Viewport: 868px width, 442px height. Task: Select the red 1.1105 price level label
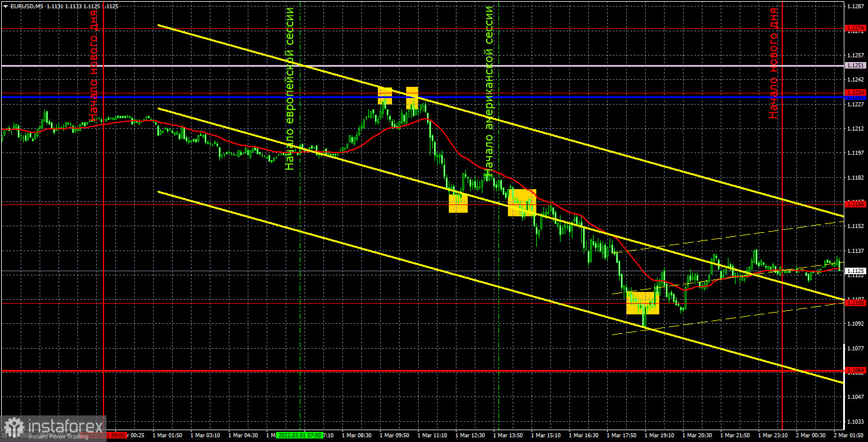856,303
